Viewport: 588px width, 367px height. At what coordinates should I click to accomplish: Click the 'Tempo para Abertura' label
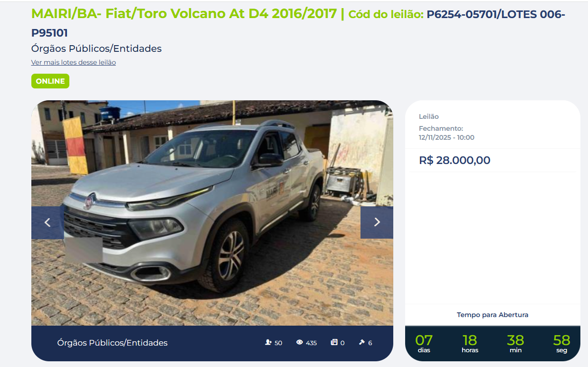point(493,315)
